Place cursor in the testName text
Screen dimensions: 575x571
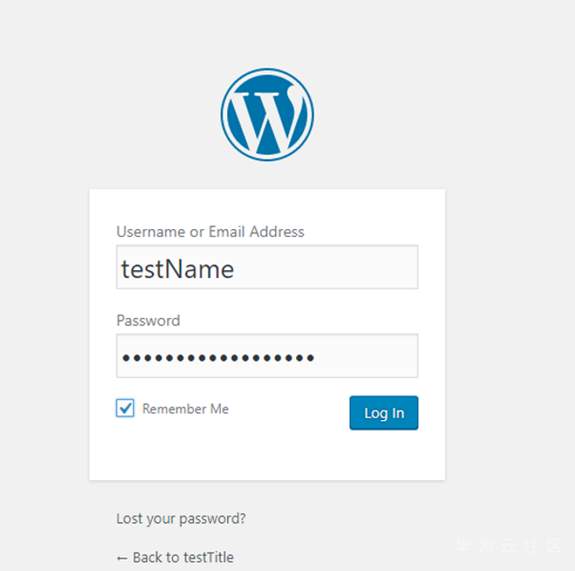point(177,269)
